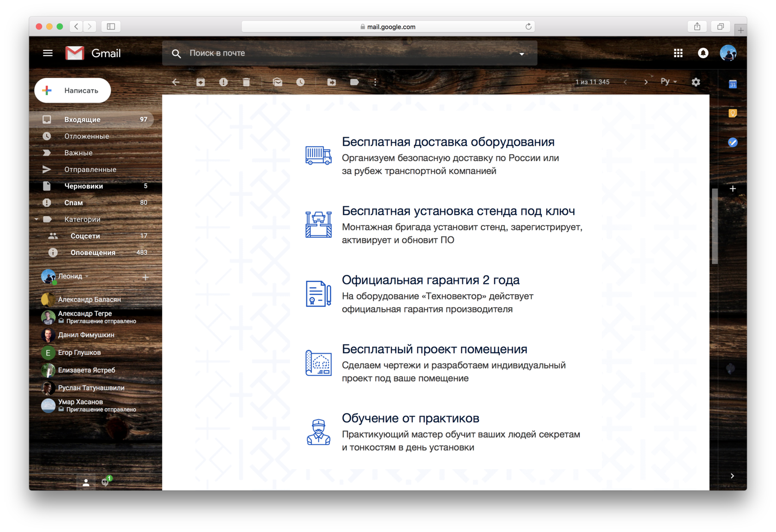The height and width of the screenshot is (532, 776).
Task: Click the browser address bar
Action: pos(388,27)
